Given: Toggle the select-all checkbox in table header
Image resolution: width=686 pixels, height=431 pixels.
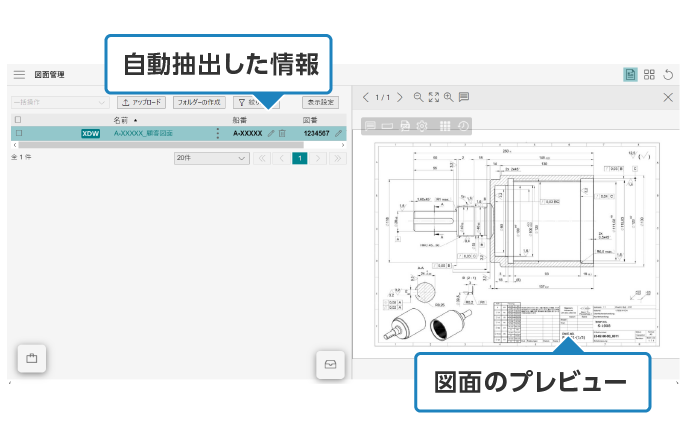Looking at the screenshot, I should [x=18, y=119].
